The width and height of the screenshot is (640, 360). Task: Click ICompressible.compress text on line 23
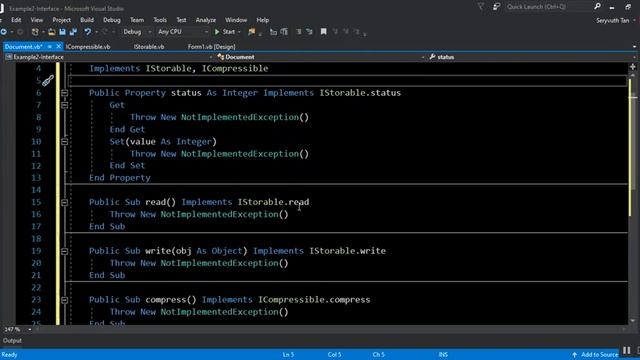click(314, 300)
